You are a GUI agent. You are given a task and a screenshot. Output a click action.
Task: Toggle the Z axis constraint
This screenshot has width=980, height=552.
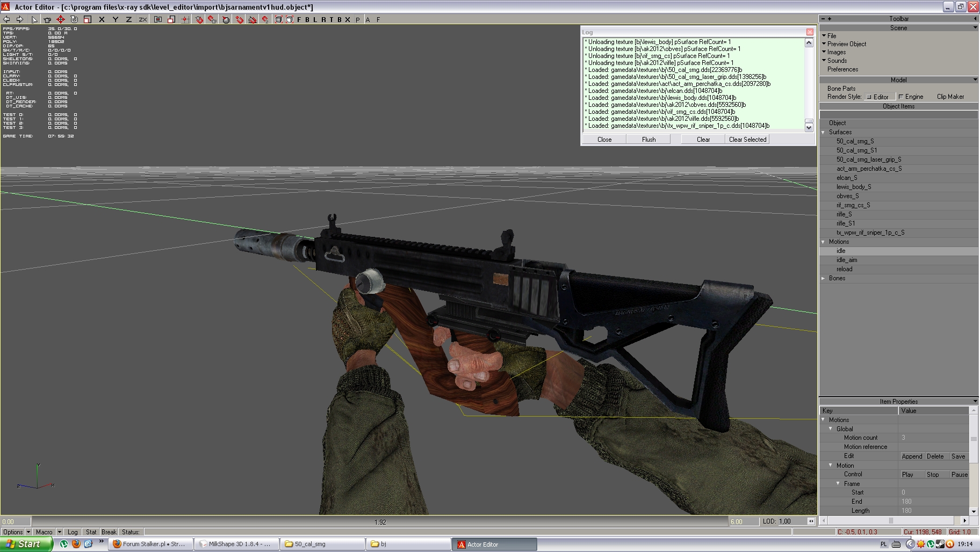[128, 19]
